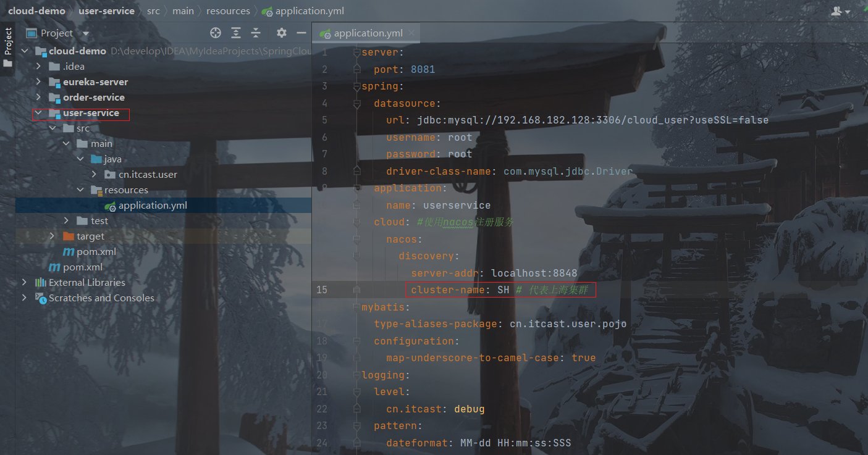Click the cn.itcast: debug line
Viewport: 868px width, 455px height.
(x=436, y=409)
